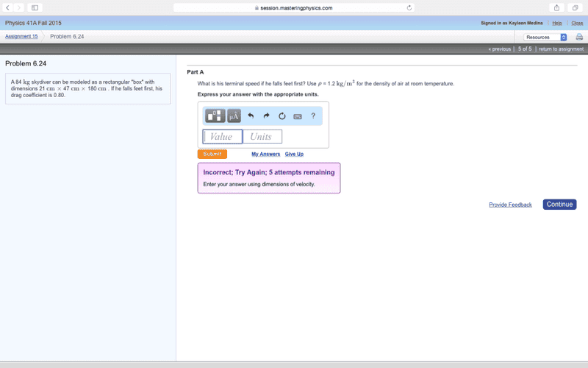
Task: Reset the answer with the circular arrow
Action: coord(282,116)
